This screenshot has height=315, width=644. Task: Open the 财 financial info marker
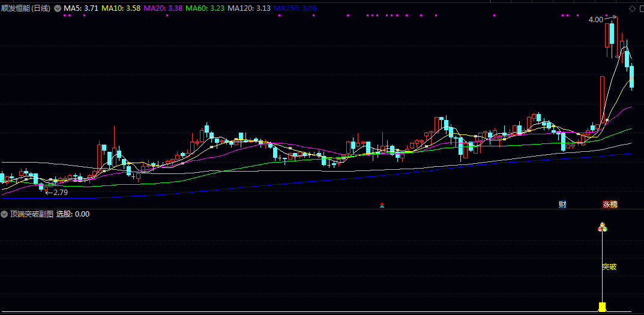(x=562, y=205)
